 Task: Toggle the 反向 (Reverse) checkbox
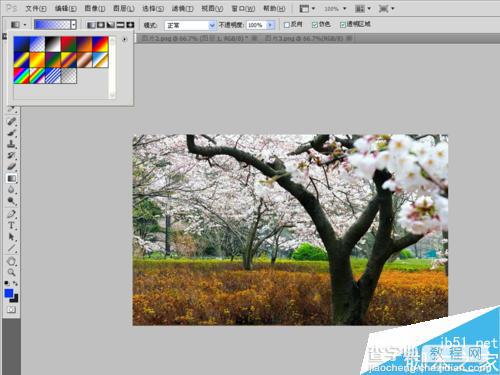coord(286,25)
